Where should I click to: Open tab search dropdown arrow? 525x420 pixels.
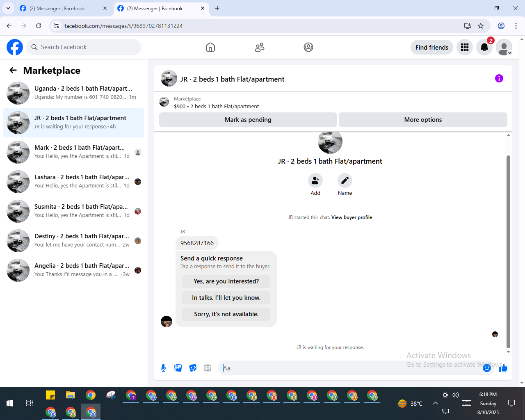coord(8,8)
